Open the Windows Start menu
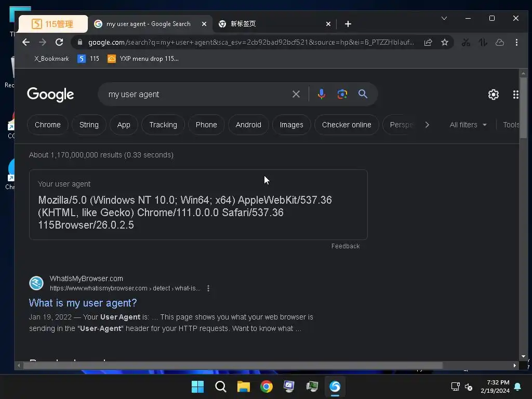 coord(197,387)
